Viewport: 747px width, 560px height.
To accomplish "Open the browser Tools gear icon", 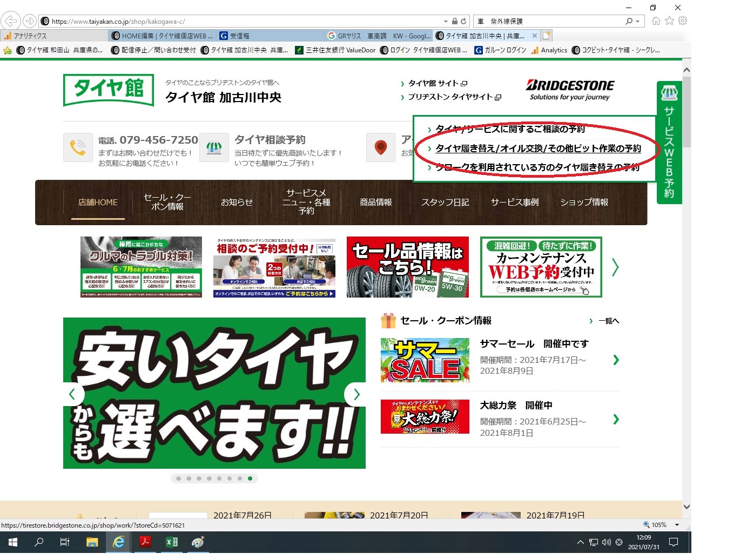I will [x=683, y=21].
